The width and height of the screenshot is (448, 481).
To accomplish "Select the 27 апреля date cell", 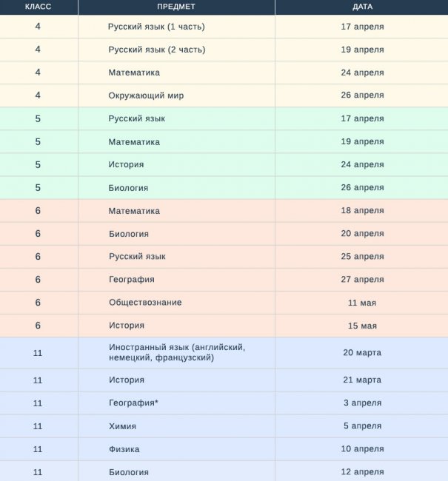I will pyautogui.click(x=362, y=280).
